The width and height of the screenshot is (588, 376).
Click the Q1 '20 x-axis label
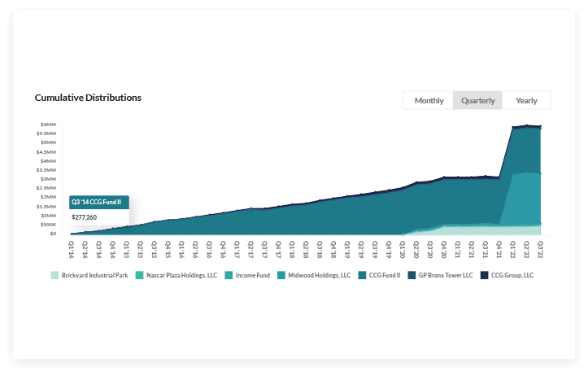(402, 247)
